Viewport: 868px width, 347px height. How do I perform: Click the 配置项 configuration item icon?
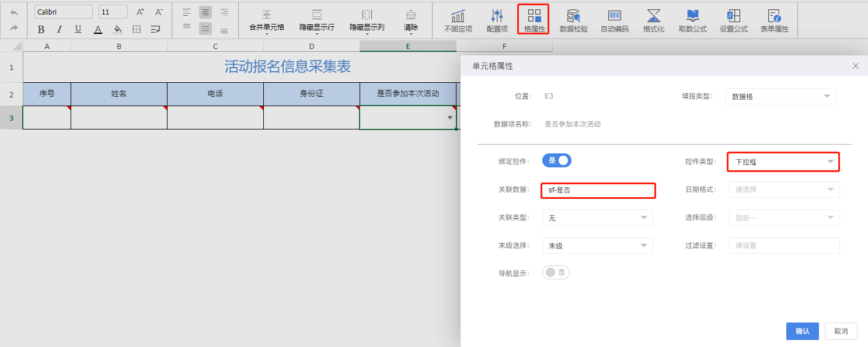(497, 20)
